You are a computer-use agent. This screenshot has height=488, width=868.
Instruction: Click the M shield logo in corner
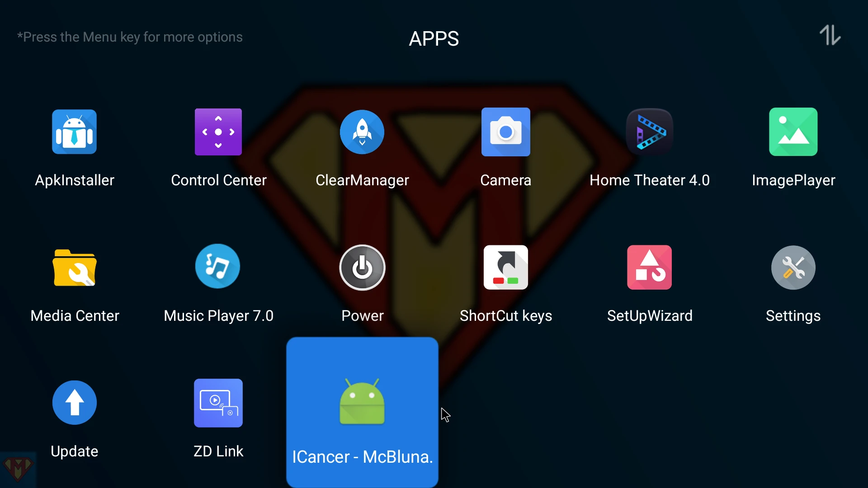18,469
